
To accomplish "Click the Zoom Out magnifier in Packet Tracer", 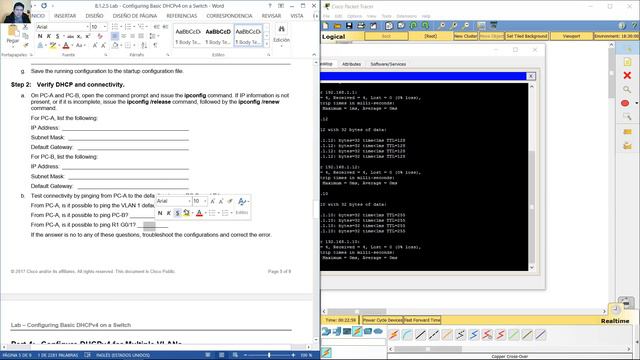I will point(466,26).
